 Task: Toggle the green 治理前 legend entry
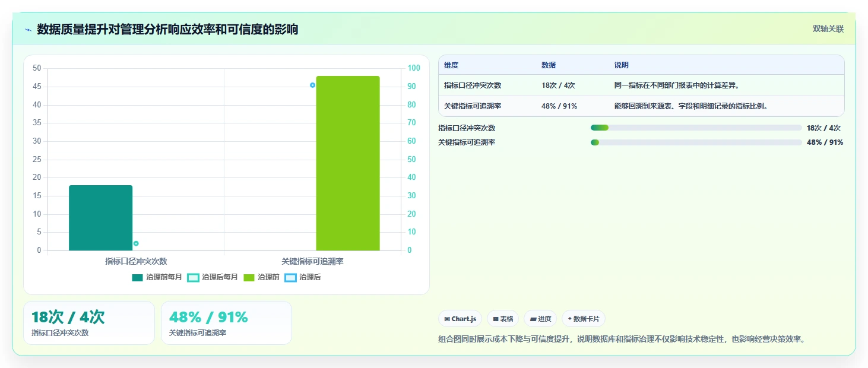pos(261,277)
